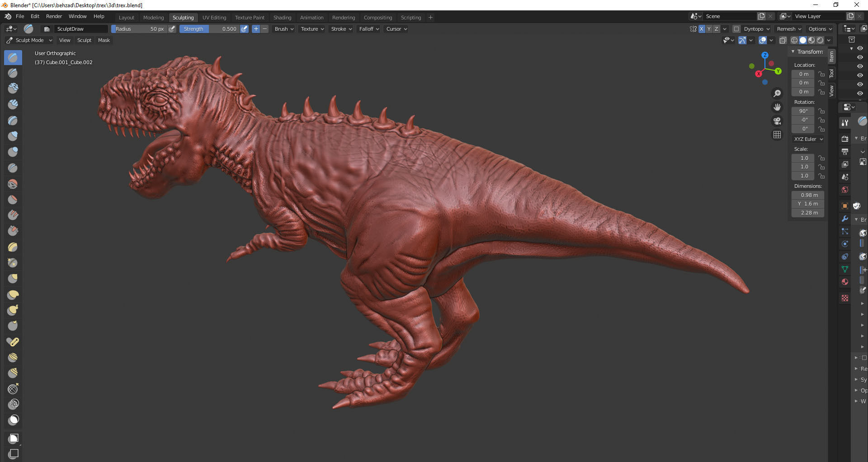868x462 pixels.
Task: Open the Brush settings dropdown
Action: coord(284,29)
